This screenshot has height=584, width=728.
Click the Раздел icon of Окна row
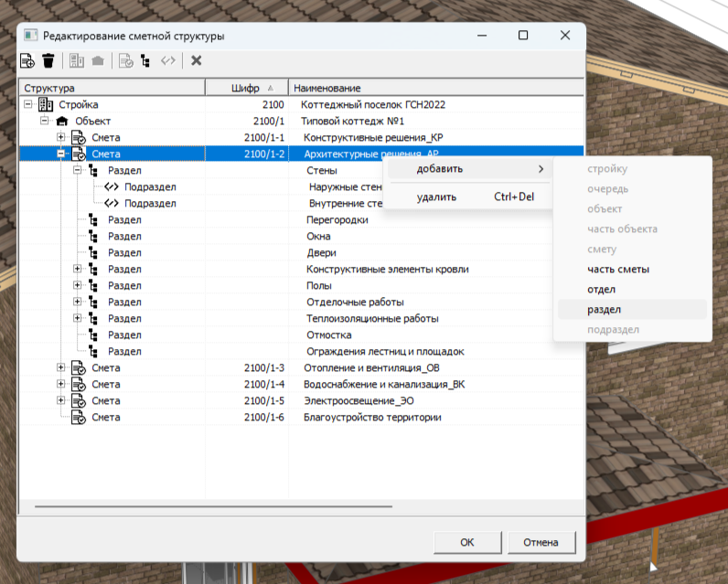coord(93,237)
